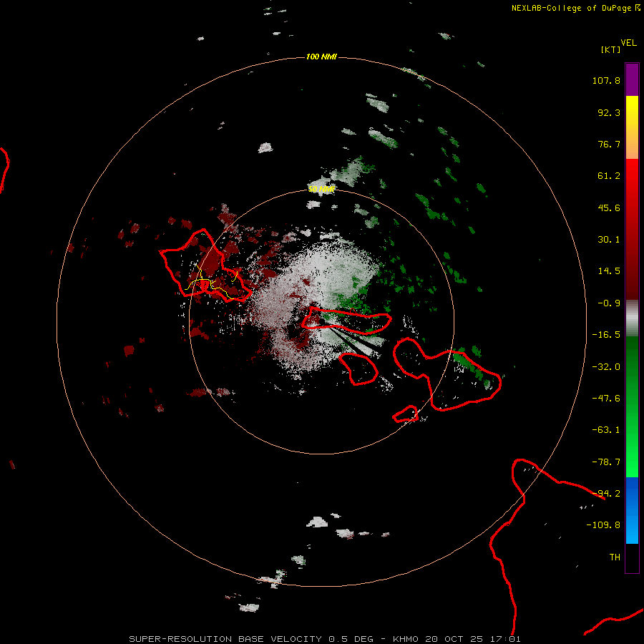Pick the blue segment of the color bar
This screenshot has width=644, height=644.
pyautogui.click(x=632, y=510)
